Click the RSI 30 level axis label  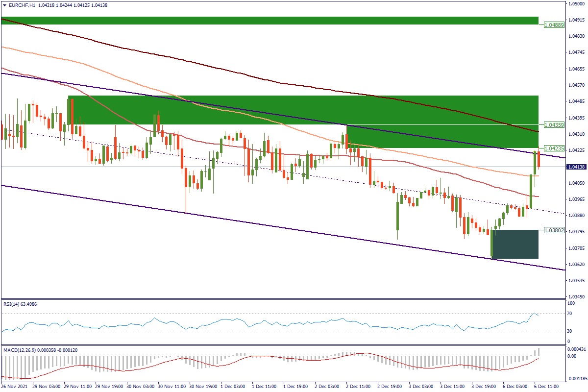[x=570, y=331]
